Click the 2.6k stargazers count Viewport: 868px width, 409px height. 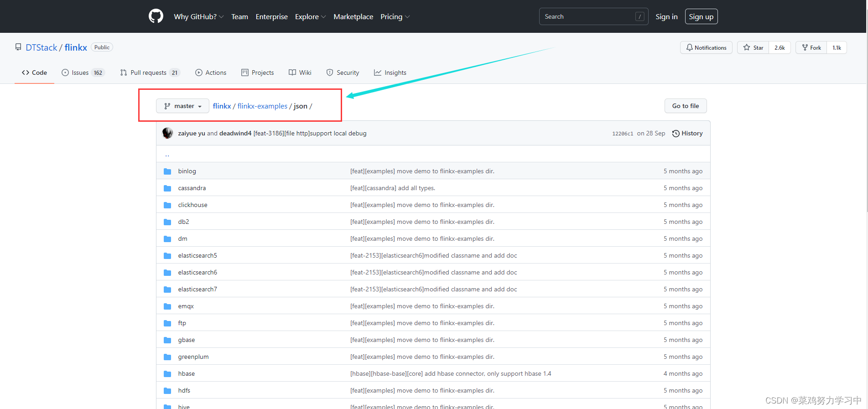click(780, 47)
